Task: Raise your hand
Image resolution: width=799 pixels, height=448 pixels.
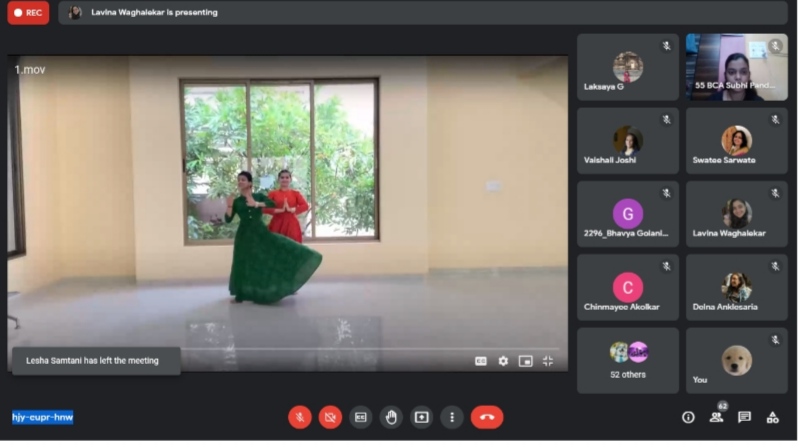Action: coord(391,417)
